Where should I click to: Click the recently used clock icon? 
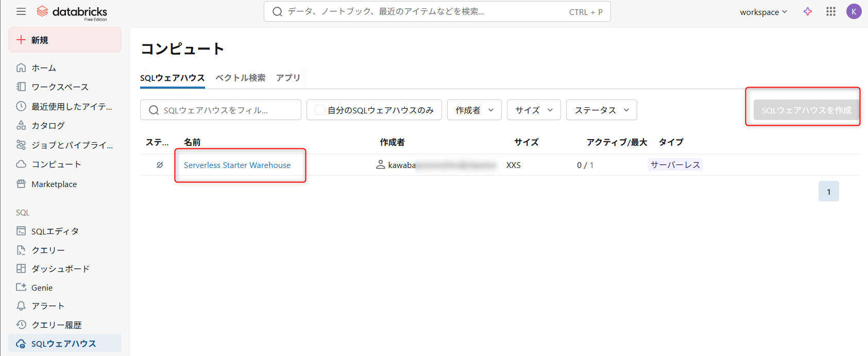pos(21,106)
